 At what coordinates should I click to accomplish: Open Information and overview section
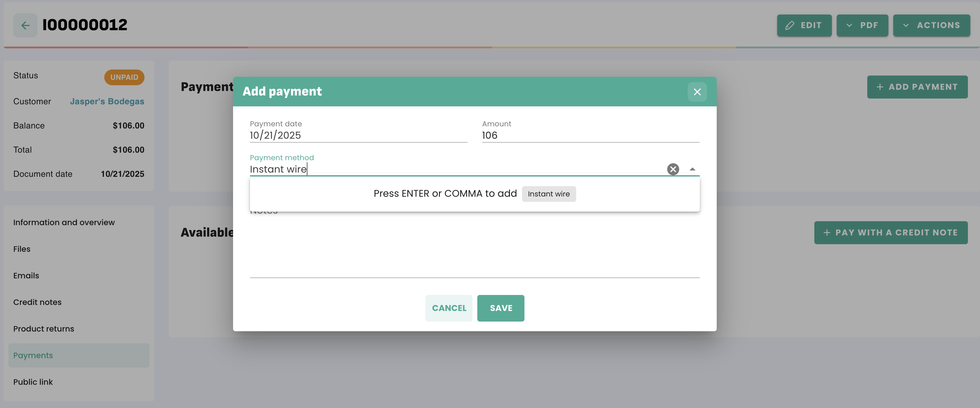coord(64,222)
